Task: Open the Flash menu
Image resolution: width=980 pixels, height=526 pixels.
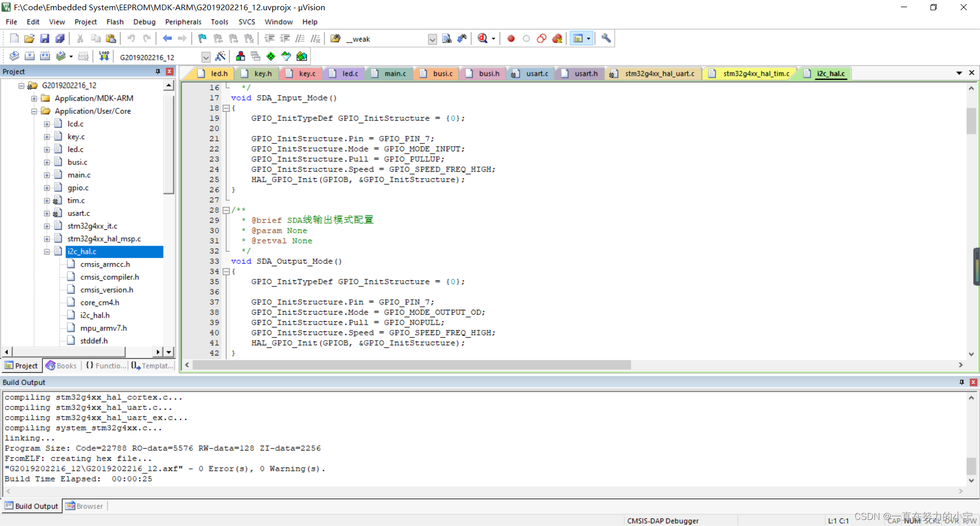Action: [x=115, y=22]
